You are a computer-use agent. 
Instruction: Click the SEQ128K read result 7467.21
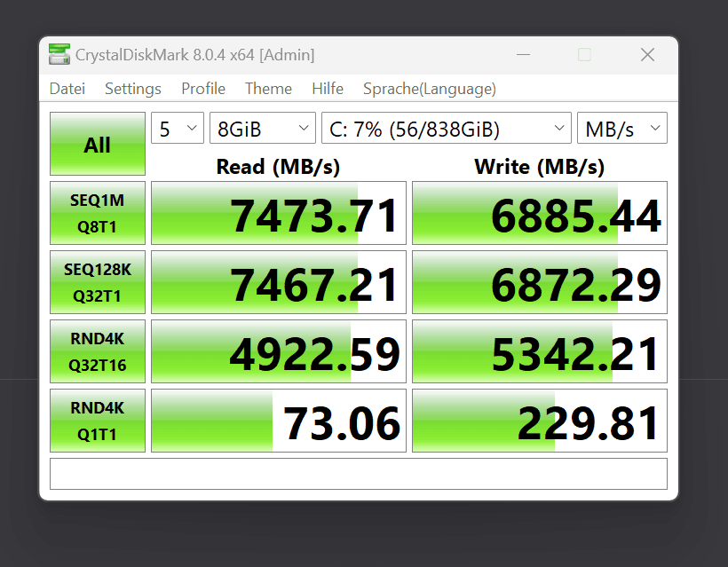point(279,282)
